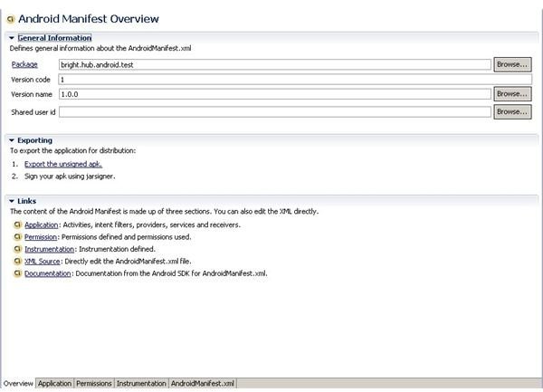Click the Exporting section title
Viewport: 543px width, 392px height.
34,140
